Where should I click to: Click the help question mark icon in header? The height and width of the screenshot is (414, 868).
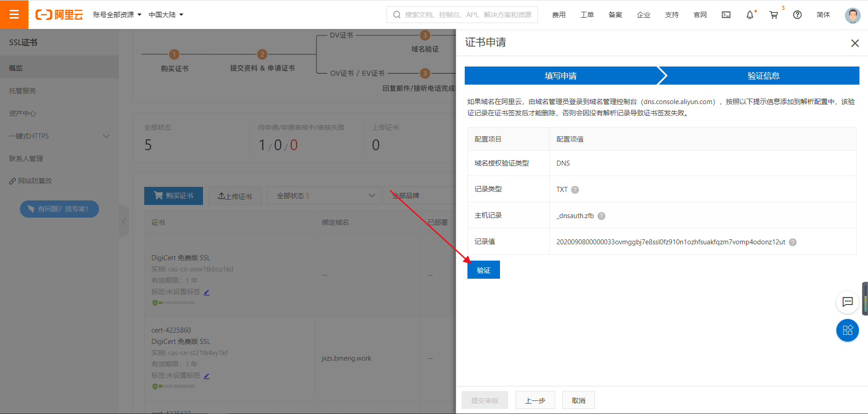click(797, 15)
